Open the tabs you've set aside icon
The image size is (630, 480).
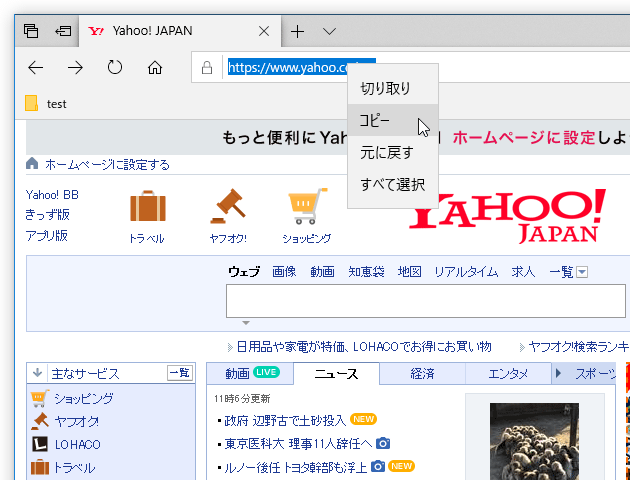(31, 31)
